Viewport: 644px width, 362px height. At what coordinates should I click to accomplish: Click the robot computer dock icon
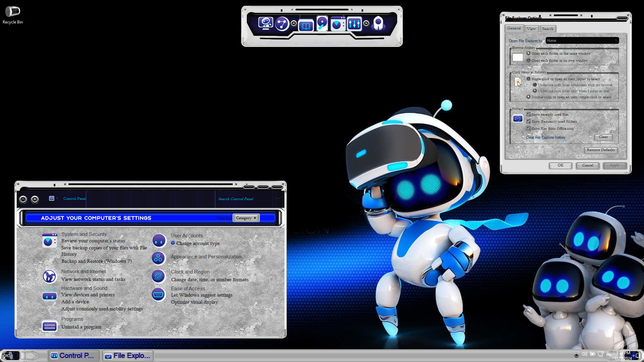(265, 23)
